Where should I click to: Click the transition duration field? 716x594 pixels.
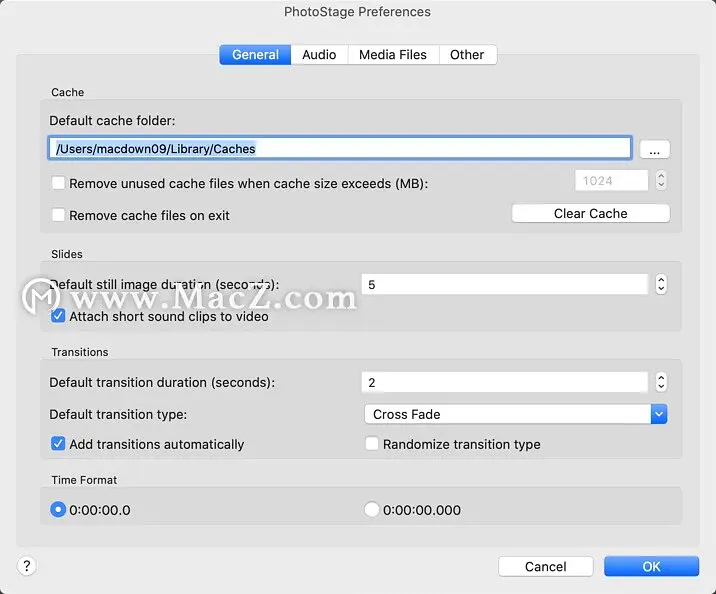point(505,382)
